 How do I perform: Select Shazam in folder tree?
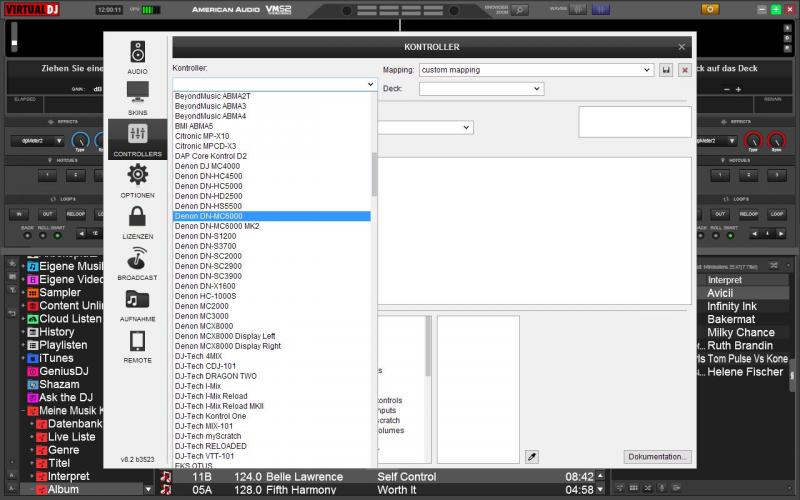[53, 385]
